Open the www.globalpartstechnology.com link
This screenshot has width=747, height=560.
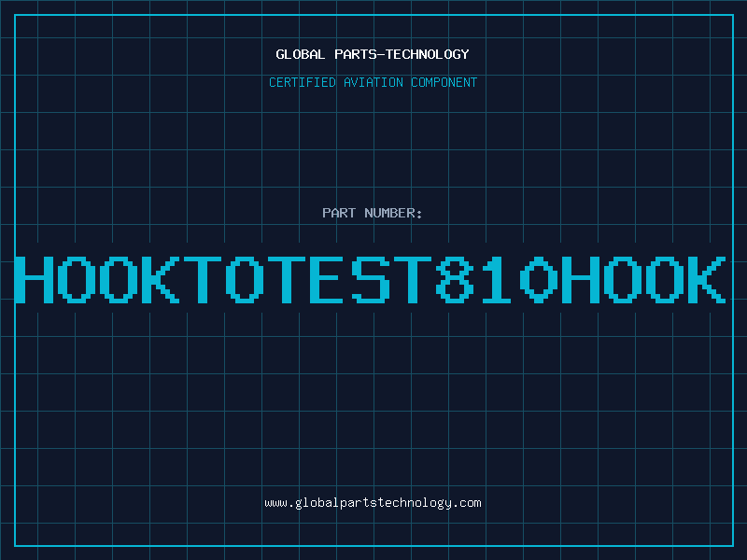[x=373, y=503]
